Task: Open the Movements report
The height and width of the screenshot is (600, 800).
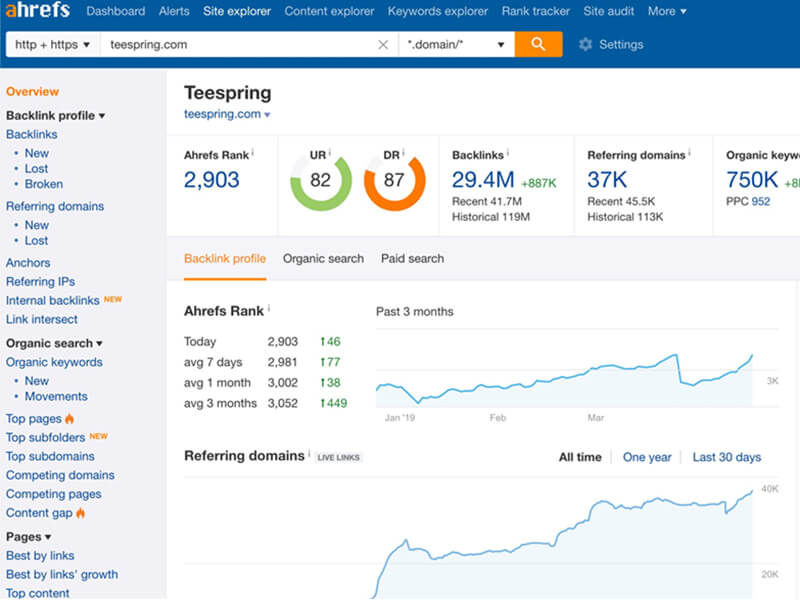Action: pyautogui.click(x=56, y=396)
